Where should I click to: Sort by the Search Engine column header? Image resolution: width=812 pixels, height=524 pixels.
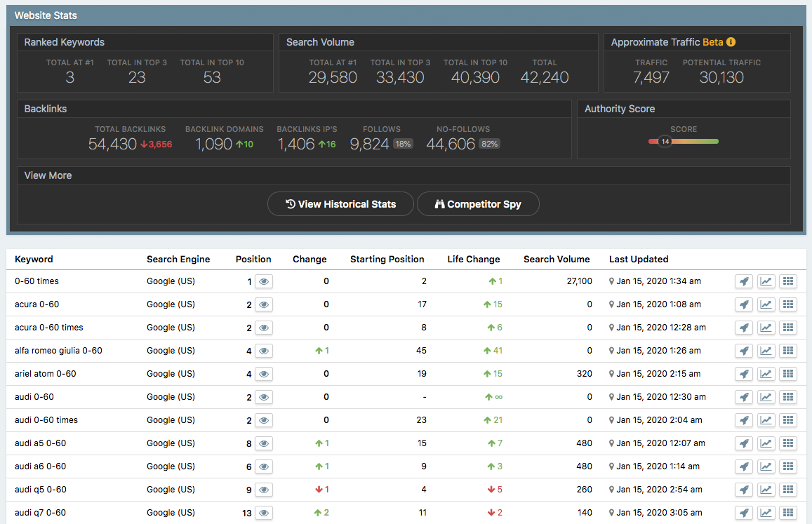click(x=178, y=259)
